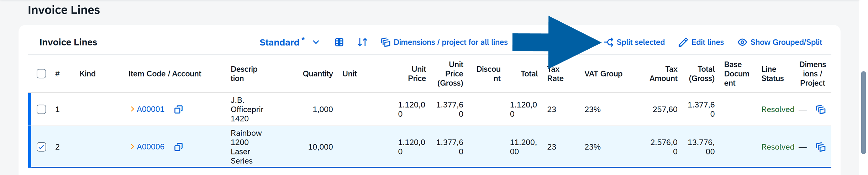The height and width of the screenshot is (175, 868).
Task: Click Edit lines button
Action: (701, 42)
